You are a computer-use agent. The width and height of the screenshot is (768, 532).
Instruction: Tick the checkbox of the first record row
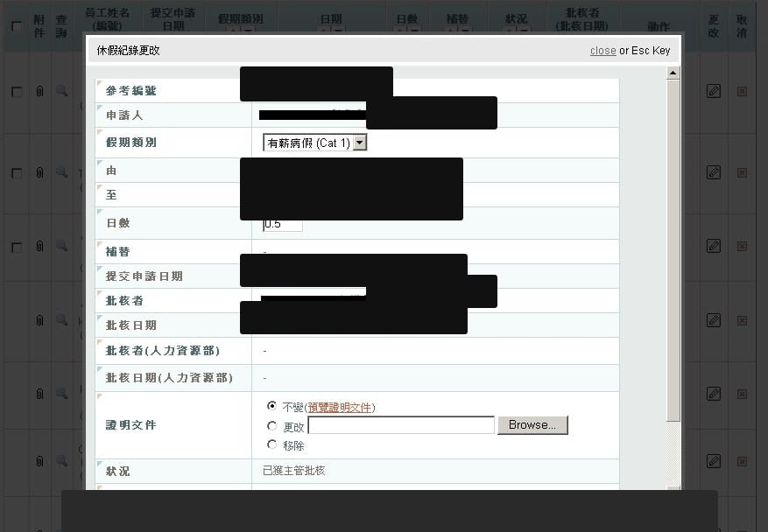click(16, 92)
